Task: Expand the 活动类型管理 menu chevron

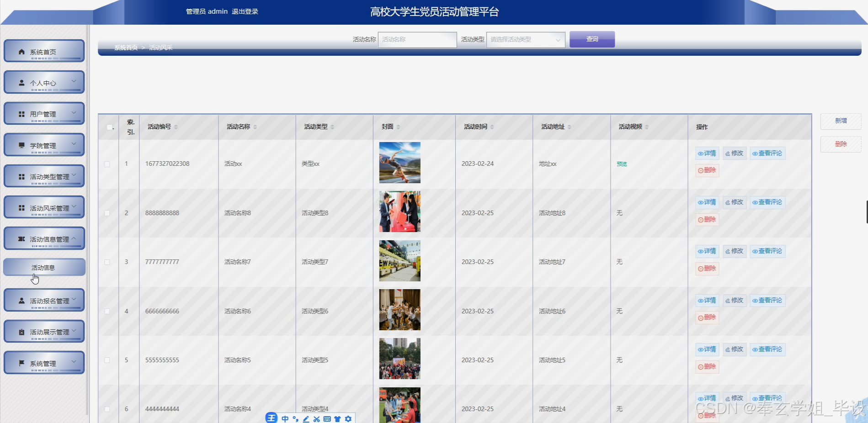Action: coord(74,175)
